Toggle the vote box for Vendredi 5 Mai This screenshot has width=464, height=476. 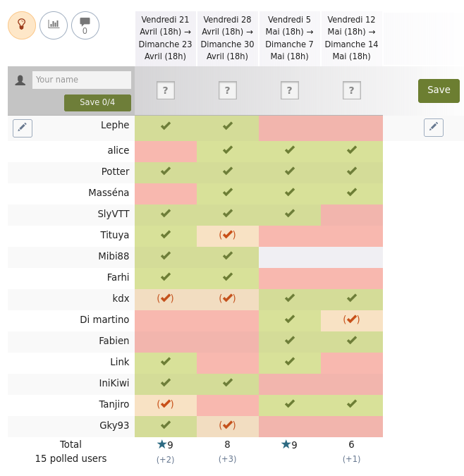pyautogui.click(x=290, y=90)
